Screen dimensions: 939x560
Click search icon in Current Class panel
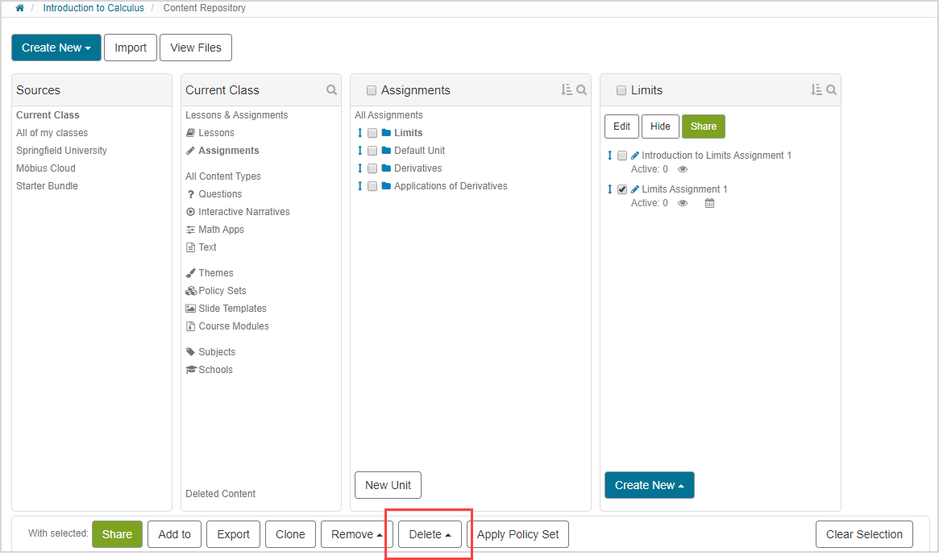331,90
